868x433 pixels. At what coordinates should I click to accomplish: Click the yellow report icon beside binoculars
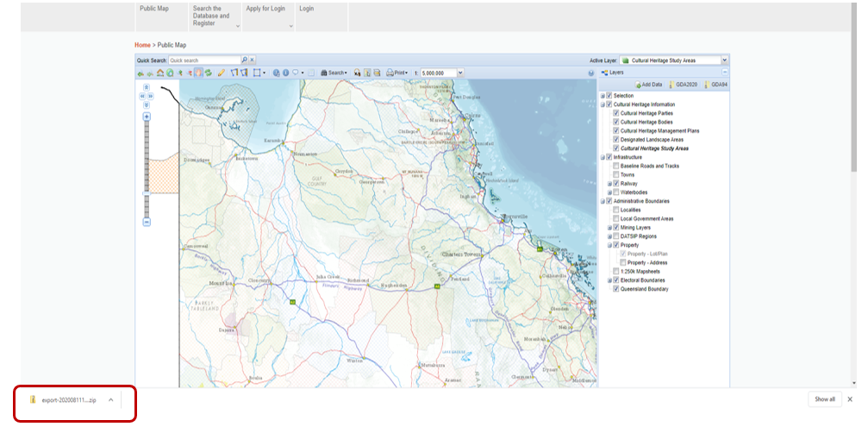[367, 72]
